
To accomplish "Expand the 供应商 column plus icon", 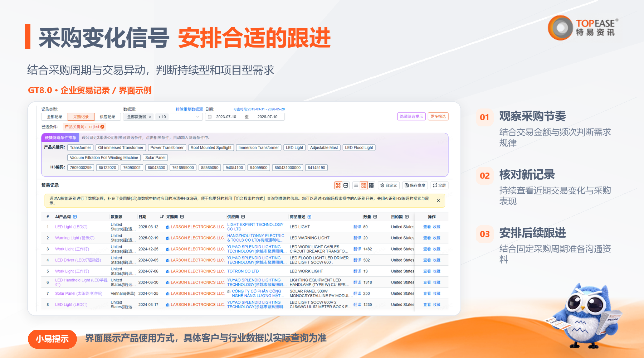I will (243, 217).
